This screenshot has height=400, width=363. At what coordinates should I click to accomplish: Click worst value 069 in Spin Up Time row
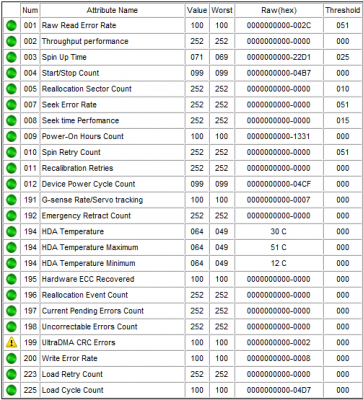(x=222, y=57)
